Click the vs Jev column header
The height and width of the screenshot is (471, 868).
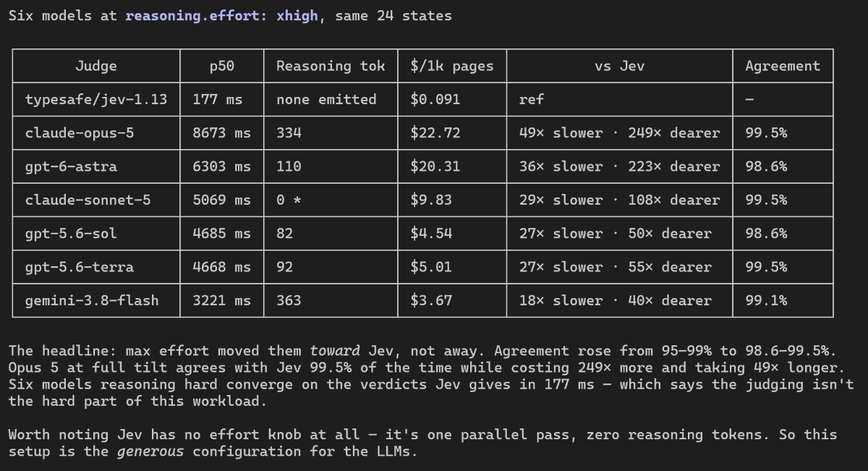(619, 66)
